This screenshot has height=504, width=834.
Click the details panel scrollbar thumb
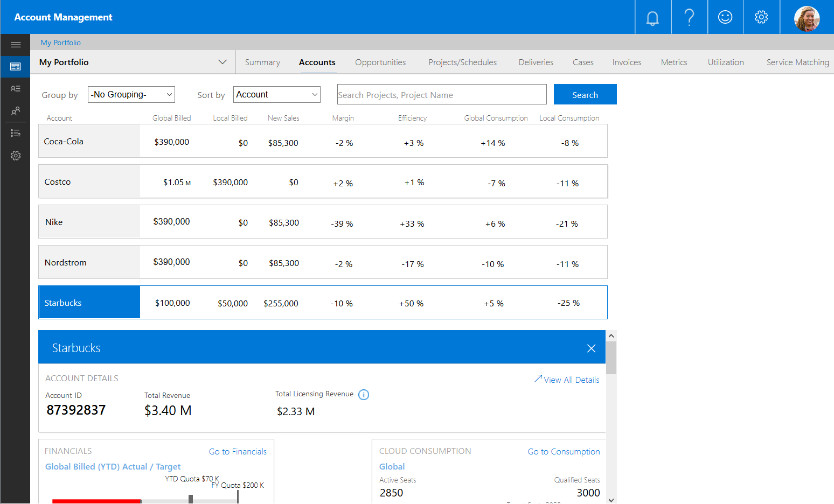pos(611,358)
